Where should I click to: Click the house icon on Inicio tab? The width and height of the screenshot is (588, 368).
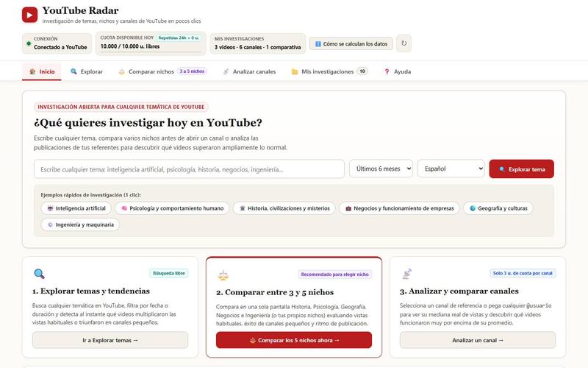tap(32, 71)
